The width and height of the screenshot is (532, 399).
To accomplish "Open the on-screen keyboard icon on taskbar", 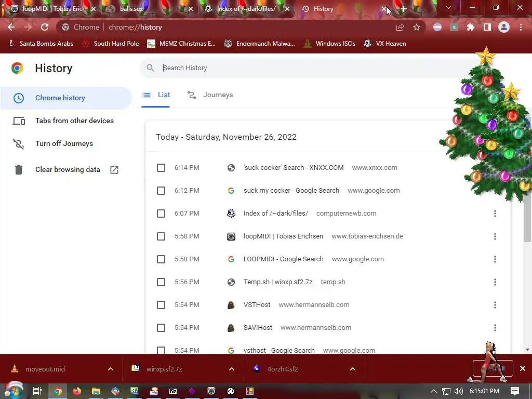I will (154, 391).
